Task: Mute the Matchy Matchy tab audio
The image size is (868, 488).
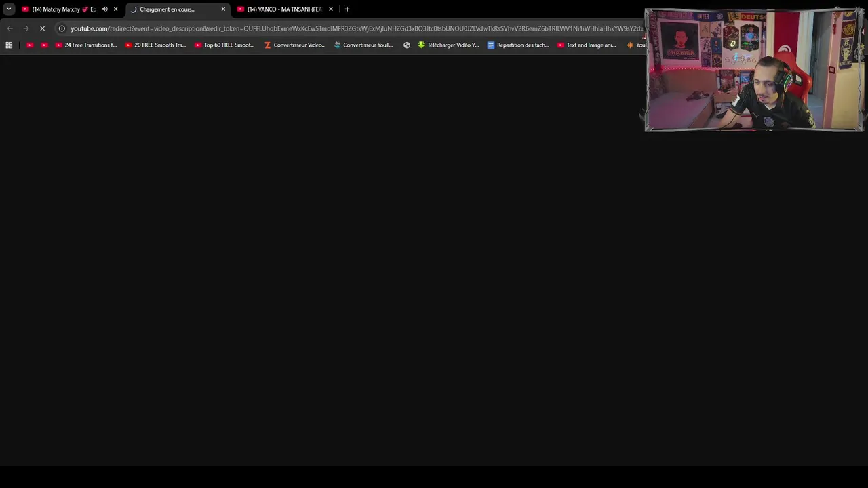Action: coord(104,9)
